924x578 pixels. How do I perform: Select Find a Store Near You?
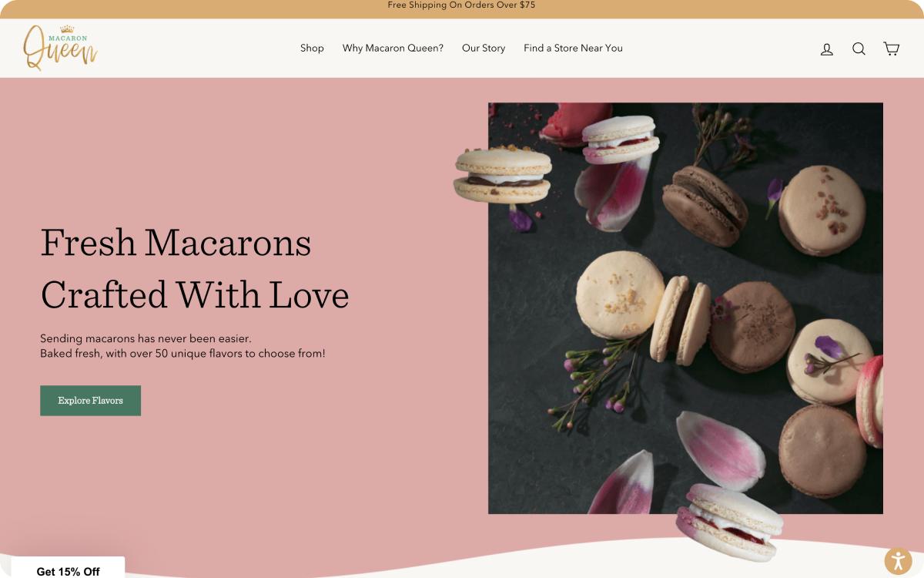click(x=573, y=48)
